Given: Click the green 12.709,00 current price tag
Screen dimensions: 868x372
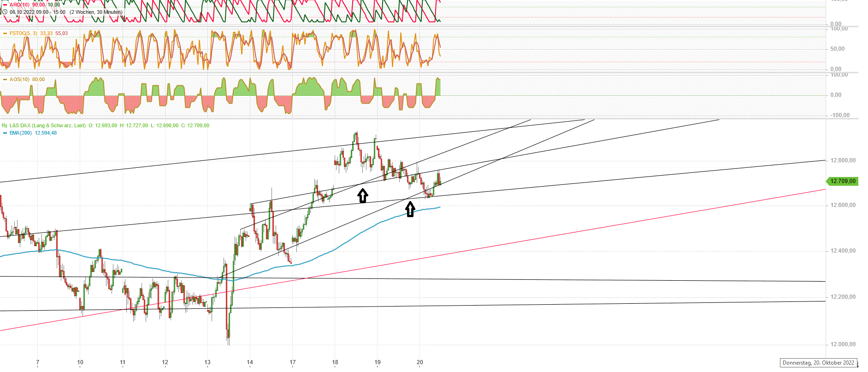Looking at the screenshot, I should coord(842,181).
